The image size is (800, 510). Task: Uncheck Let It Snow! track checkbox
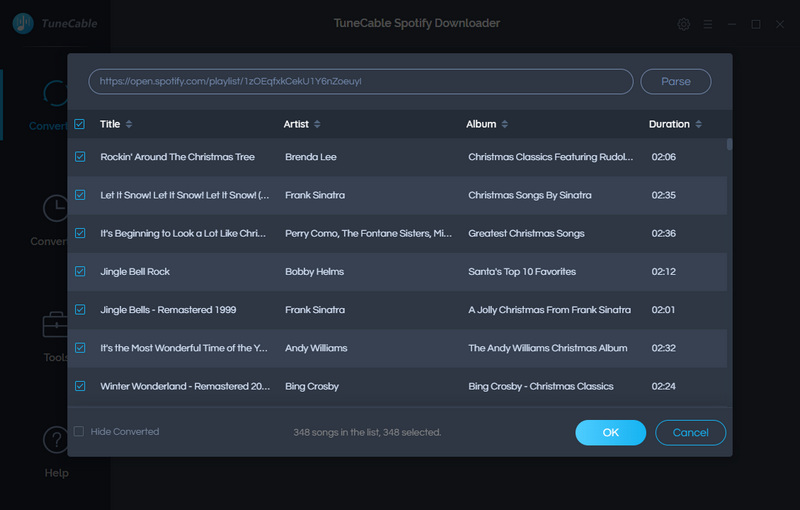coord(80,195)
